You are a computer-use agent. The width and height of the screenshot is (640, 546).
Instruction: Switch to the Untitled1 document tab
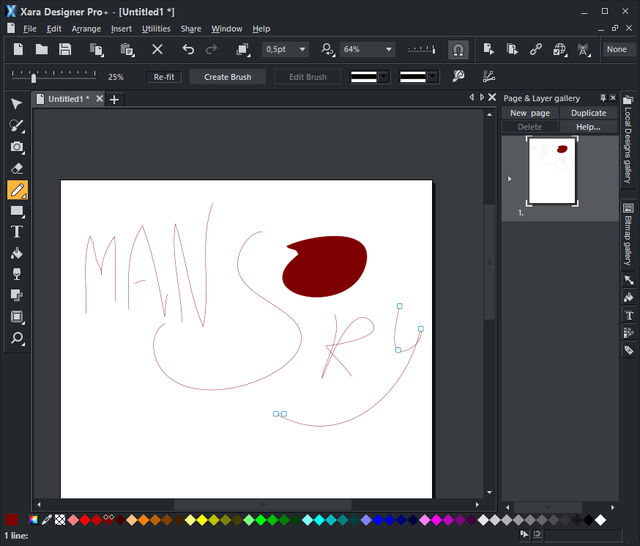[x=68, y=99]
